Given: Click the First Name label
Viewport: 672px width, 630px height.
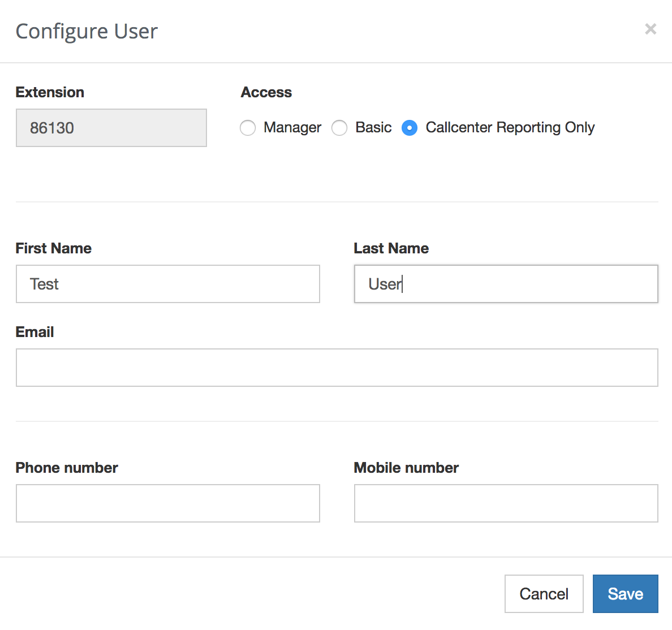Looking at the screenshot, I should click(53, 248).
